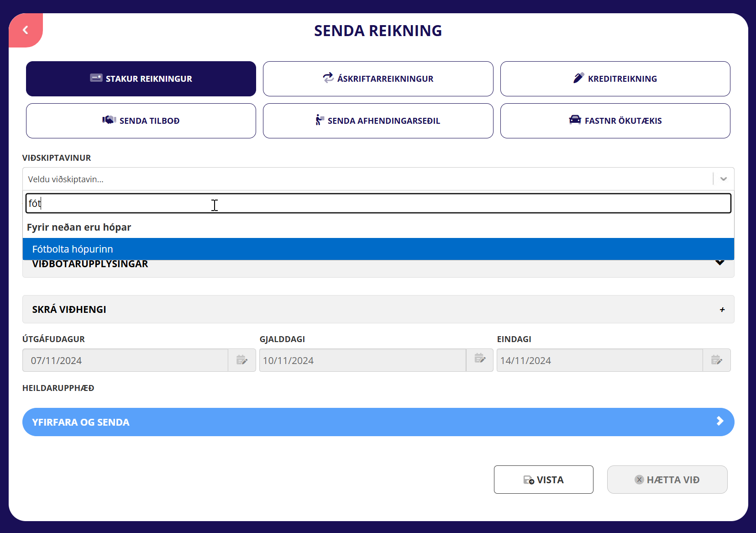Screen dimensions: 756x533
Task: Click the plus icon on Skrá viðhengi
Action: (722, 310)
